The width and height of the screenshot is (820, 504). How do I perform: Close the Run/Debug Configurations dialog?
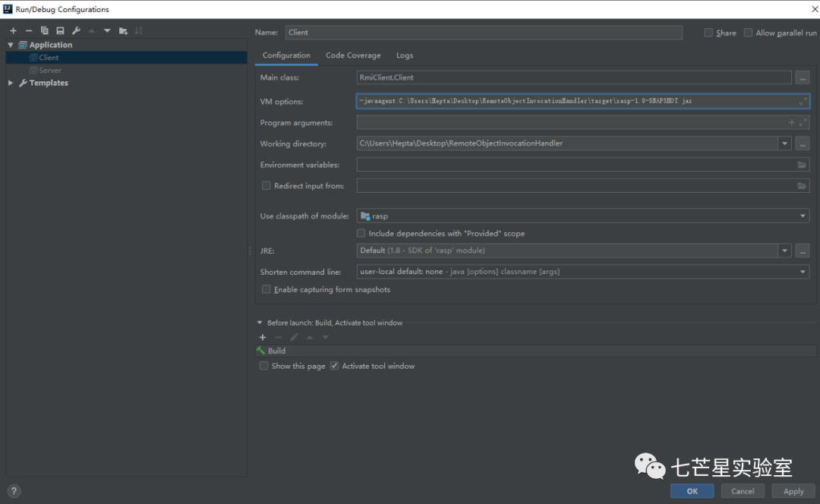point(814,9)
